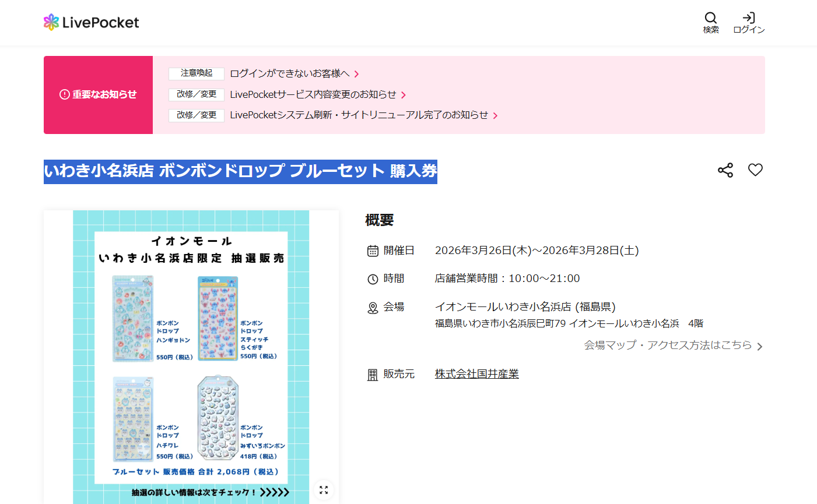Click the event poster thumbnail image
This screenshot has width=817, height=504.
point(191,355)
